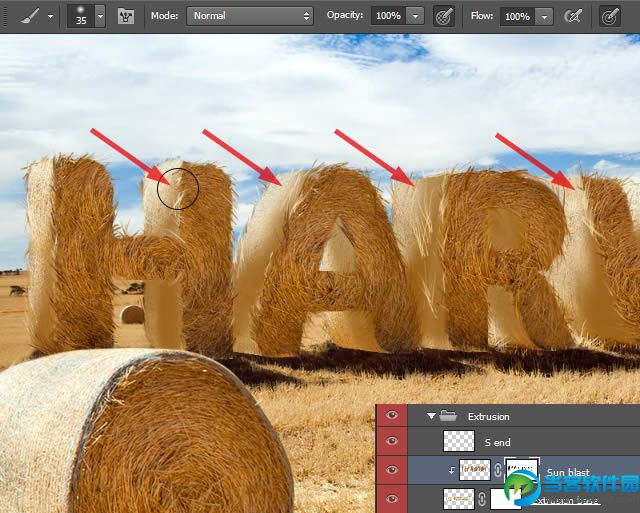
Task: Click the S end layer thumbnail
Action: click(x=459, y=441)
